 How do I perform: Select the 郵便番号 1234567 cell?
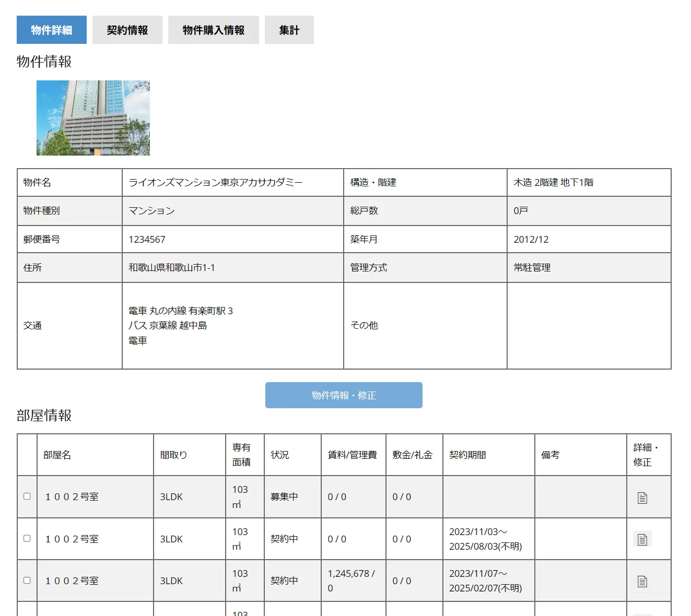[147, 239]
